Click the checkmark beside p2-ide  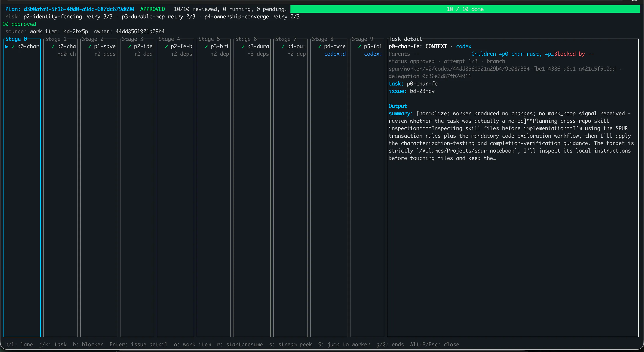click(129, 46)
